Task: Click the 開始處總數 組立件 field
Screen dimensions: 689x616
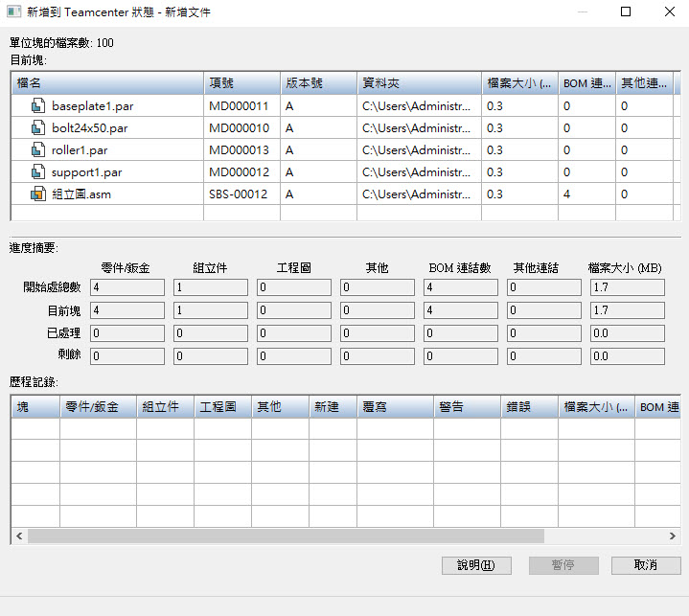Action: tap(211, 287)
